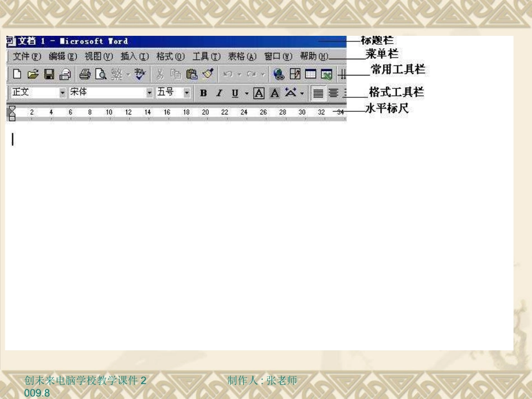Apply the character border A icon

coord(259,93)
